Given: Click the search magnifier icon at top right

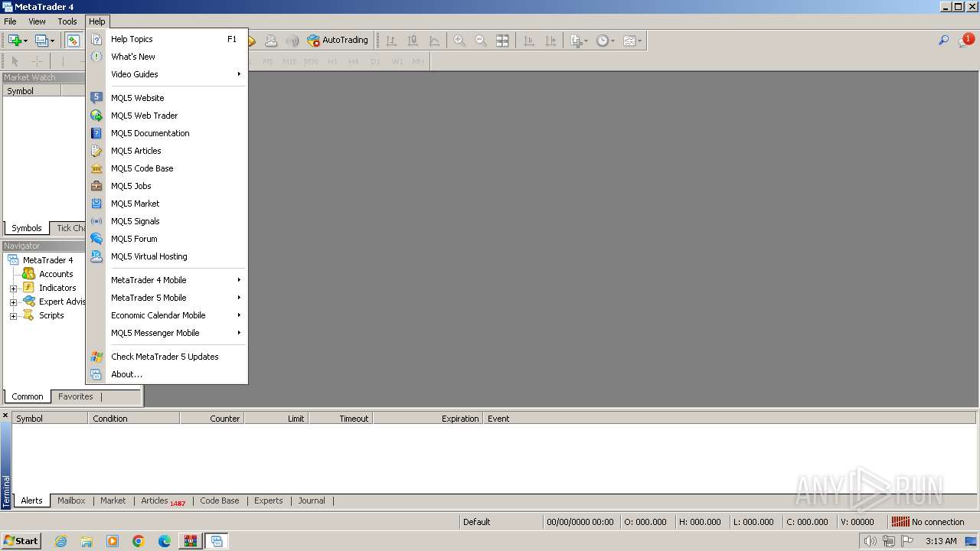Looking at the screenshot, I should pyautogui.click(x=943, y=41).
